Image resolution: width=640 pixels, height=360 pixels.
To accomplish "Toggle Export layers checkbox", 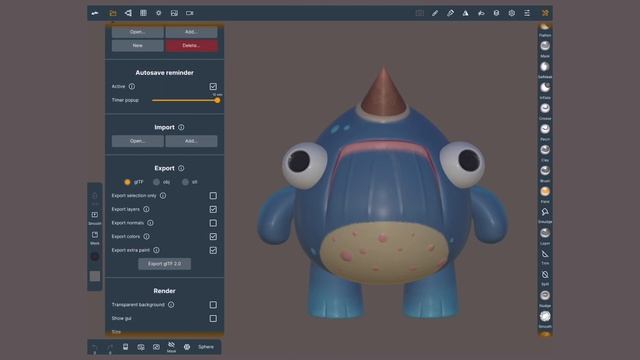I will 213,209.
